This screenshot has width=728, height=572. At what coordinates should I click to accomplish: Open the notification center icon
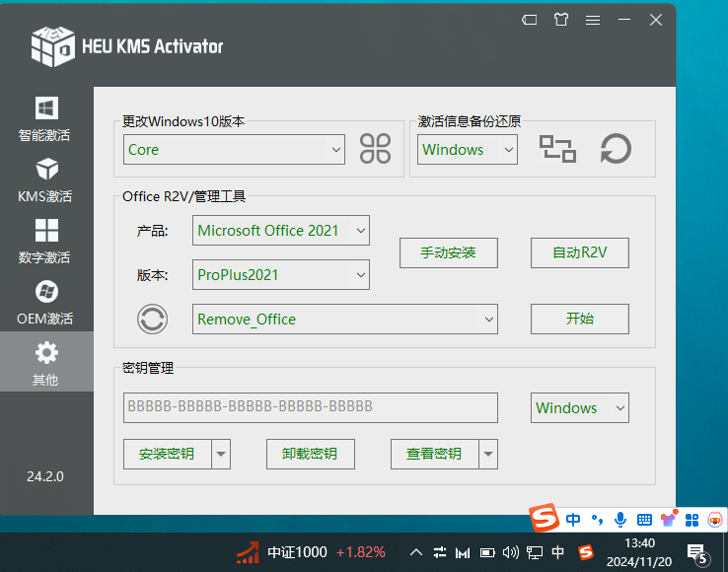tap(698, 553)
